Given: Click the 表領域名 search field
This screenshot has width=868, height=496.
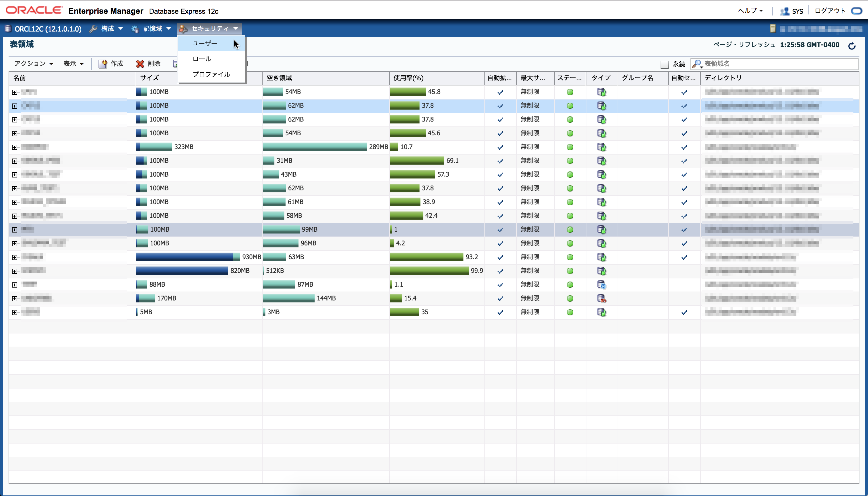Looking at the screenshot, I should [x=779, y=64].
